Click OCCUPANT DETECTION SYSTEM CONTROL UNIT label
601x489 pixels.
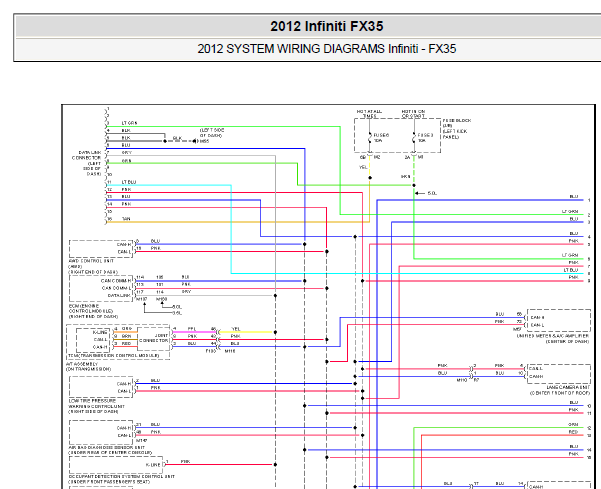tap(121, 479)
